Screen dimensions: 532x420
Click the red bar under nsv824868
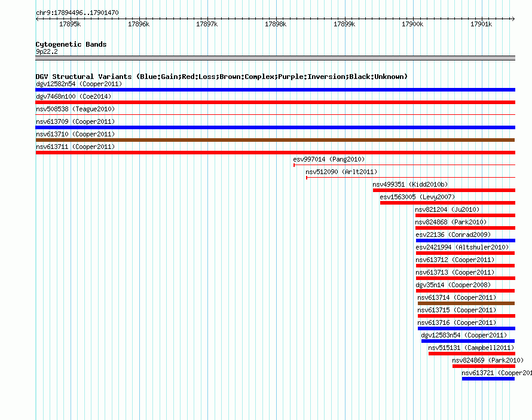point(465,228)
